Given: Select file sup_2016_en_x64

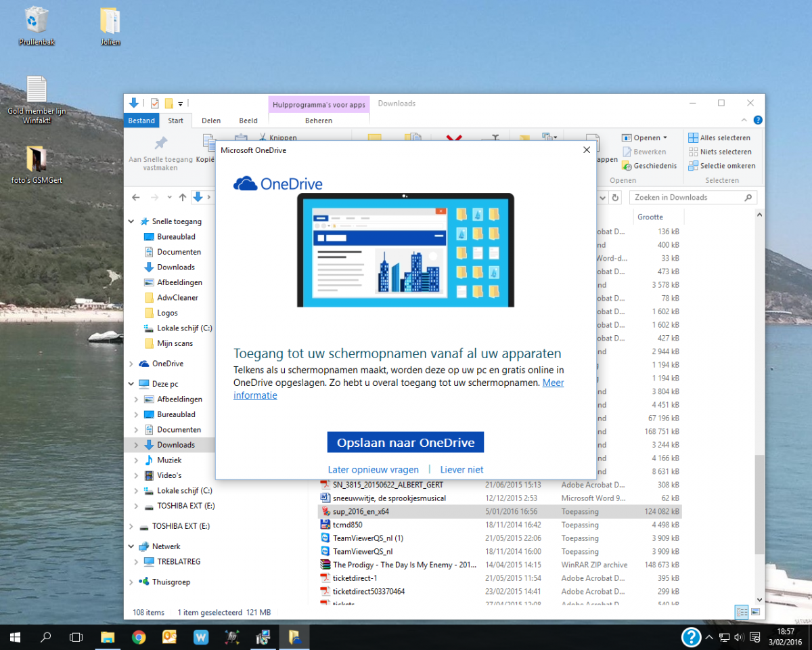Looking at the screenshot, I should pos(499,511).
